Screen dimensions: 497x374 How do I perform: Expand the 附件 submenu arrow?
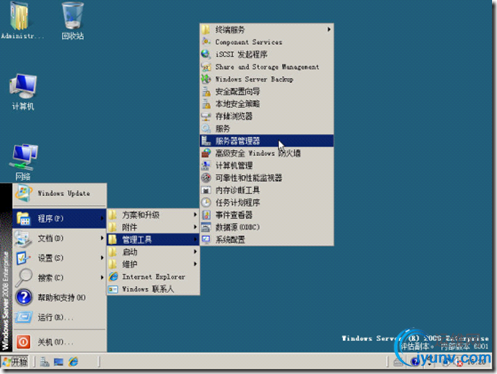(x=195, y=227)
